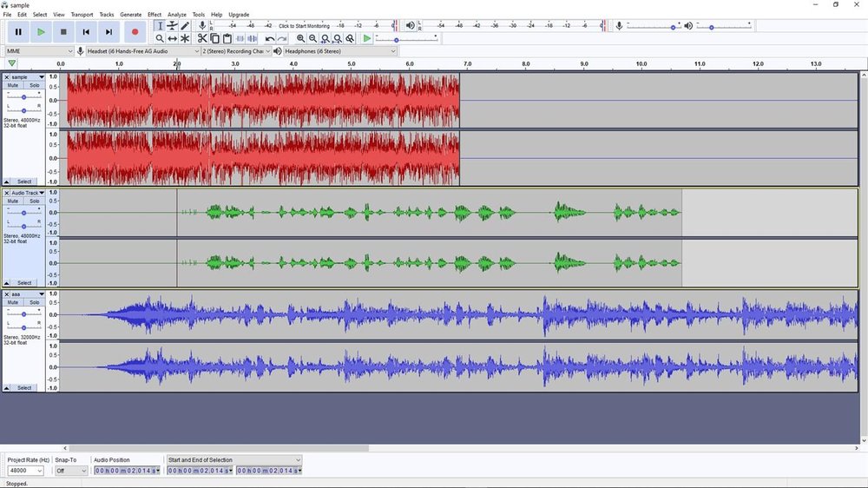Open the Transport menu
This screenshot has width=868, height=488.
(x=82, y=15)
